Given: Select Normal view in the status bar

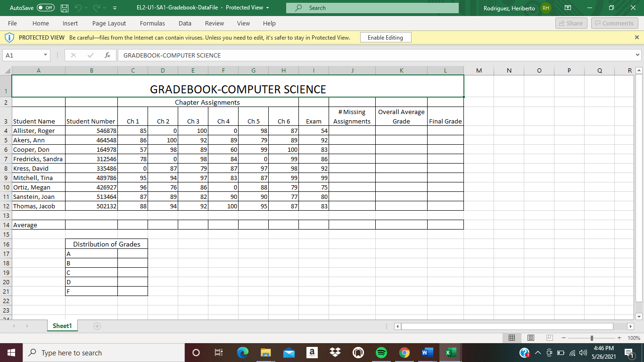Looking at the screenshot, I should 512,338.
